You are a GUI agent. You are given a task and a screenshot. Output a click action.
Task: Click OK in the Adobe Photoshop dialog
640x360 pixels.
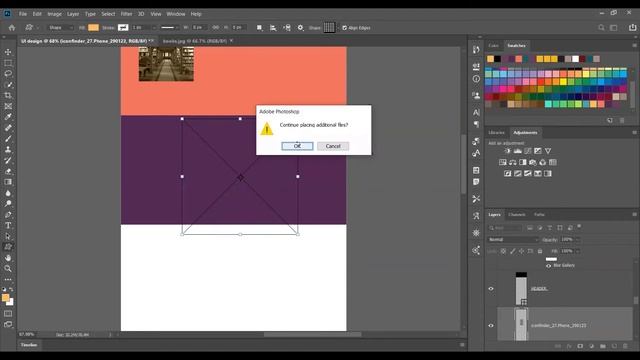click(297, 146)
